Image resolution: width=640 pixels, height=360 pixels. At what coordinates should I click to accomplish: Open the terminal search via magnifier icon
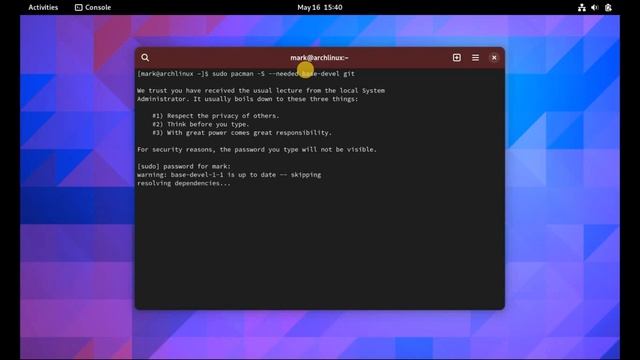[x=145, y=58]
